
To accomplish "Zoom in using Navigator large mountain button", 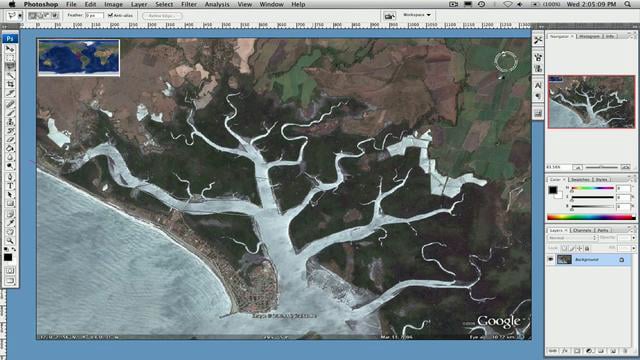I will pos(625,167).
